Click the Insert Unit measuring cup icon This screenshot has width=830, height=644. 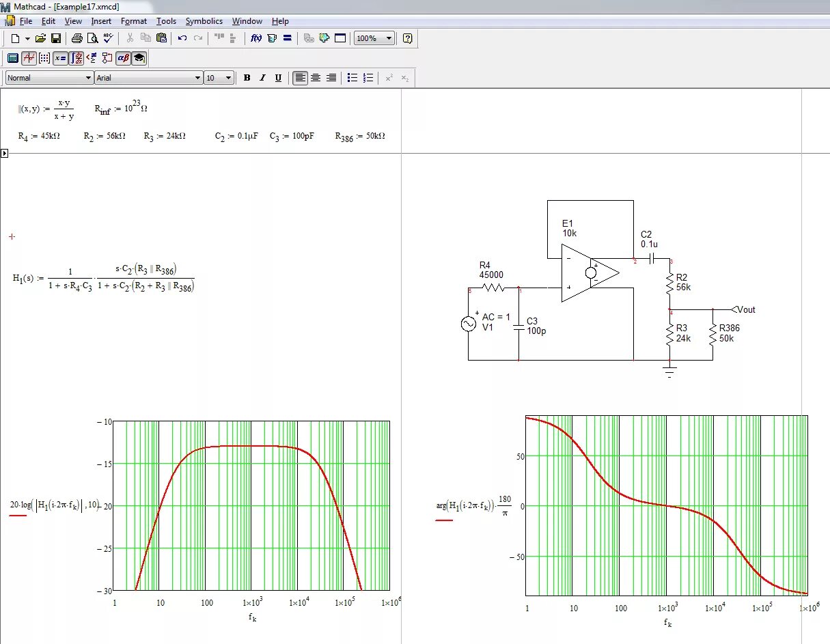[x=272, y=38]
